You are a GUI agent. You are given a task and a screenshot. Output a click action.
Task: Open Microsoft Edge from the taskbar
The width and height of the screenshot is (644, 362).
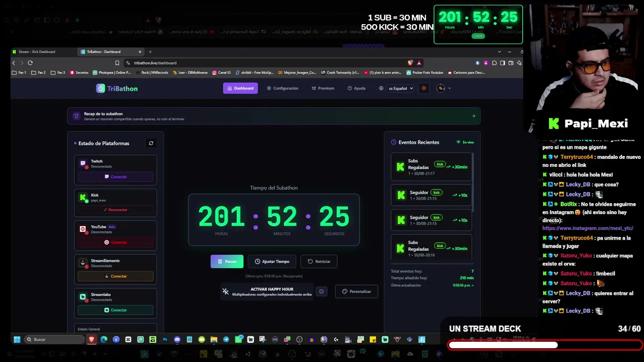[104, 339]
